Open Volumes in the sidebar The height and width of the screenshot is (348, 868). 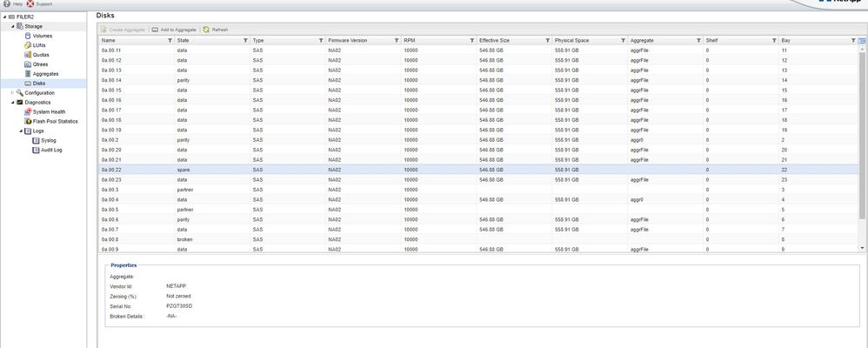[x=42, y=36]
